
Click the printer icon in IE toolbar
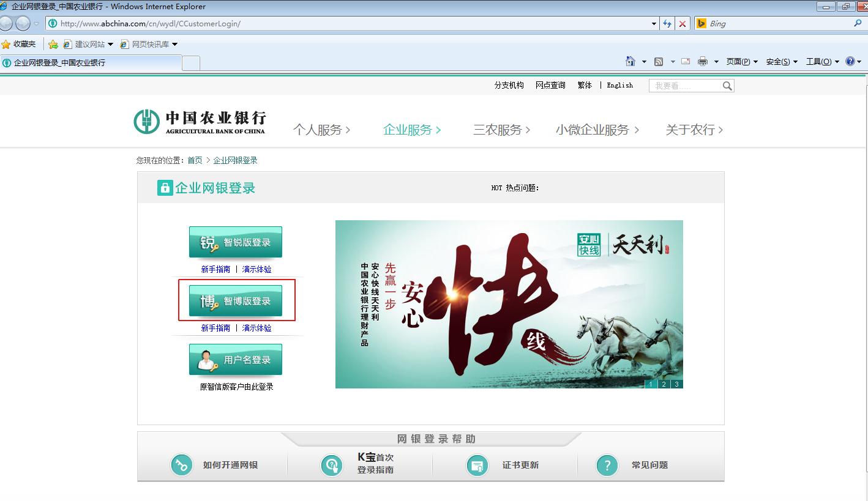(702, 62)
